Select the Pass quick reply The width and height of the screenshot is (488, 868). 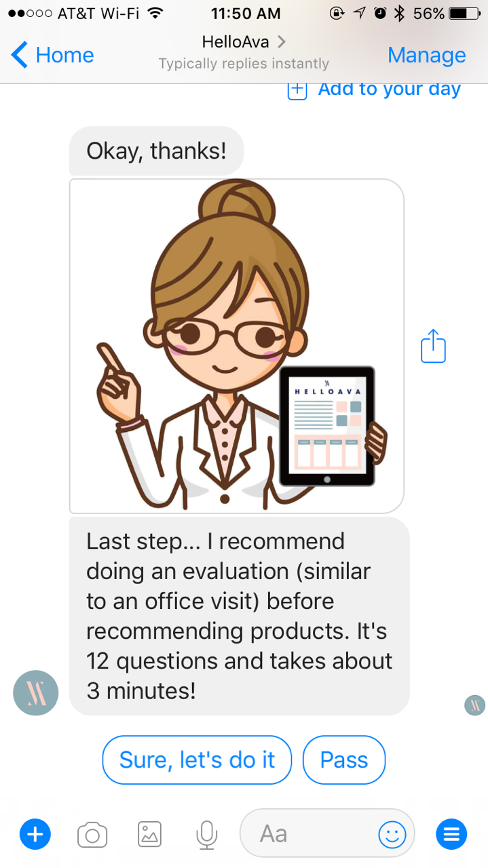pos(344,759)
